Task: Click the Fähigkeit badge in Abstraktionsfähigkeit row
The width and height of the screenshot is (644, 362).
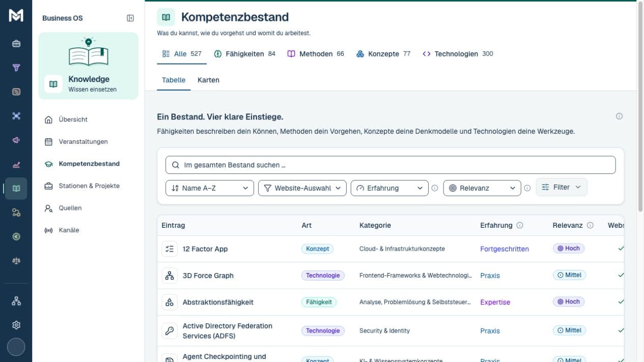Action: [319, 301]
